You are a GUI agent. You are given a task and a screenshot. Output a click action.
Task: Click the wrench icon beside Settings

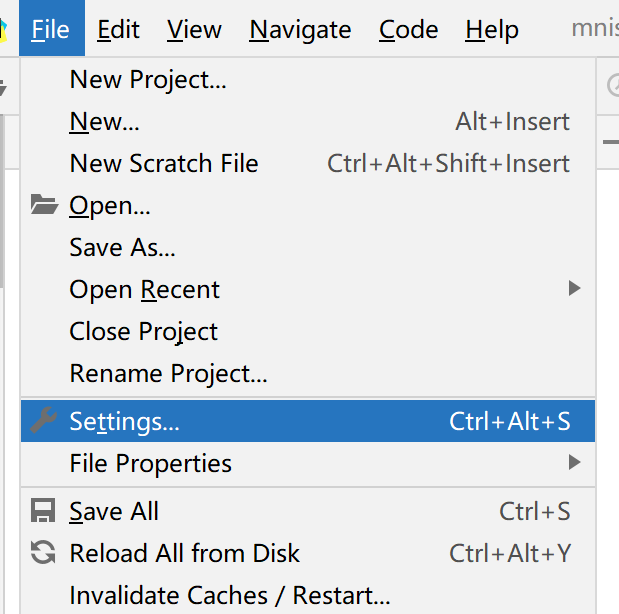click(x=44, y=420)
